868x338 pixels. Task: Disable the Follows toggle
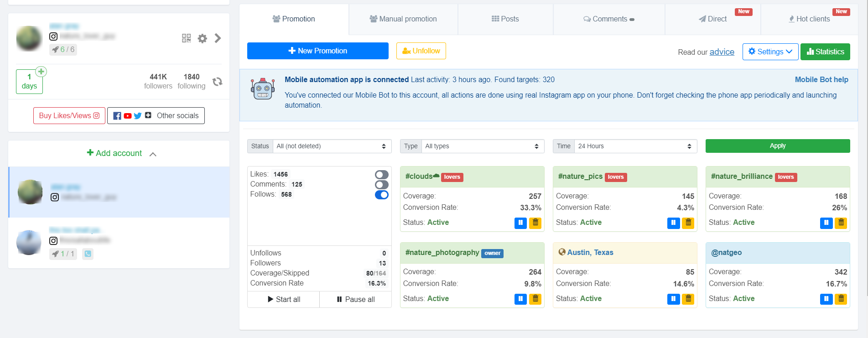[x=382, y=195]
